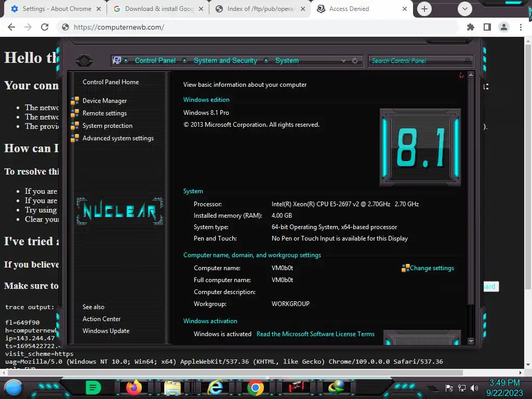This screenshot has width=532, height=399.
Task: Click the computernewb.com URL address bar
Action: click(258, 27)
